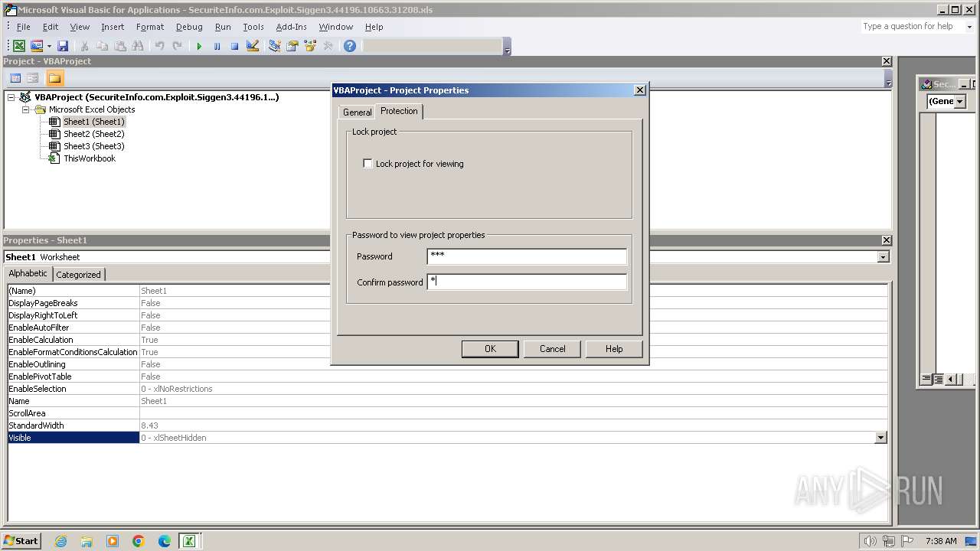Viewport: 980px width, 551px height.
Task: Open the Window menu
Action: click(336, 27)
